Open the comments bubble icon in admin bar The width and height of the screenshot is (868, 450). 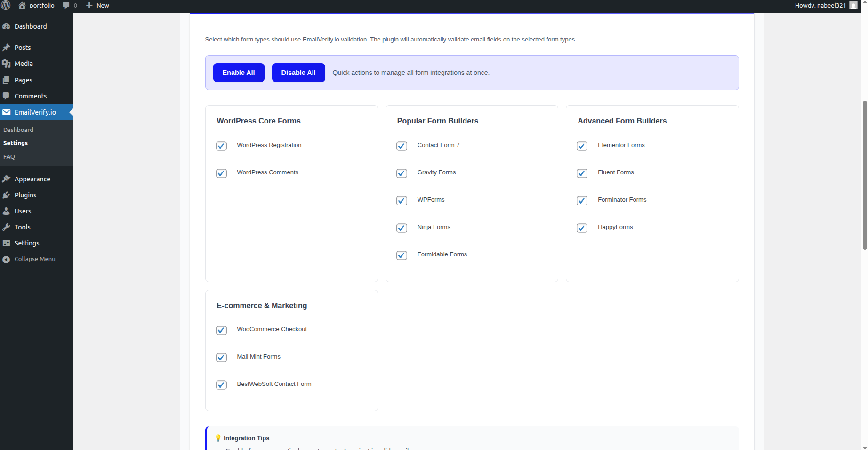(x=66, y=6)
